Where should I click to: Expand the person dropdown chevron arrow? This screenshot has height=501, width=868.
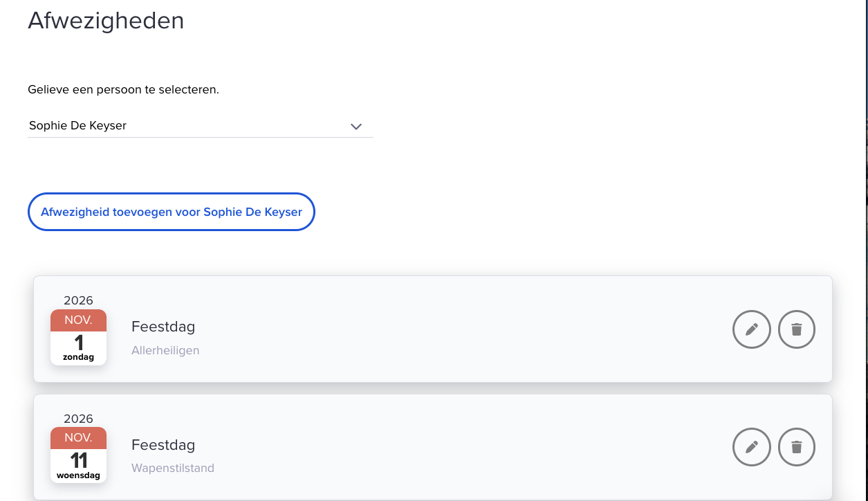[356, 126]
